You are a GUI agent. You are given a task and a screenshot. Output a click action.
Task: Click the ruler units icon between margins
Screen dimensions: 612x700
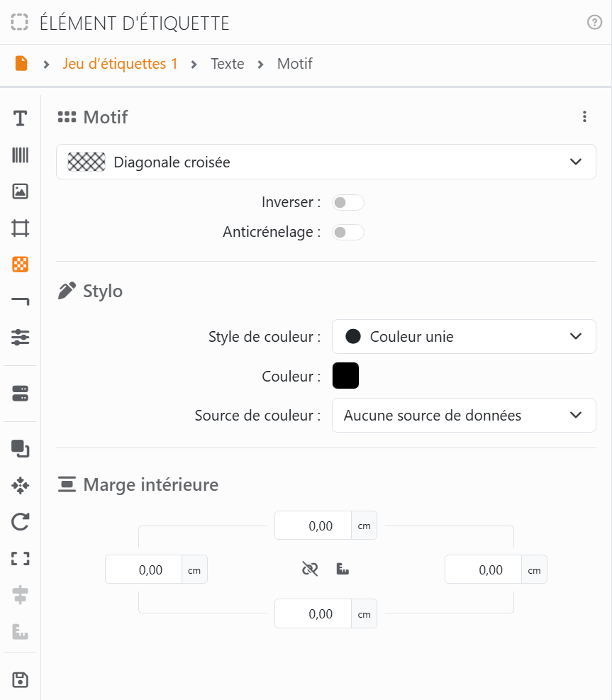[343, 570]
